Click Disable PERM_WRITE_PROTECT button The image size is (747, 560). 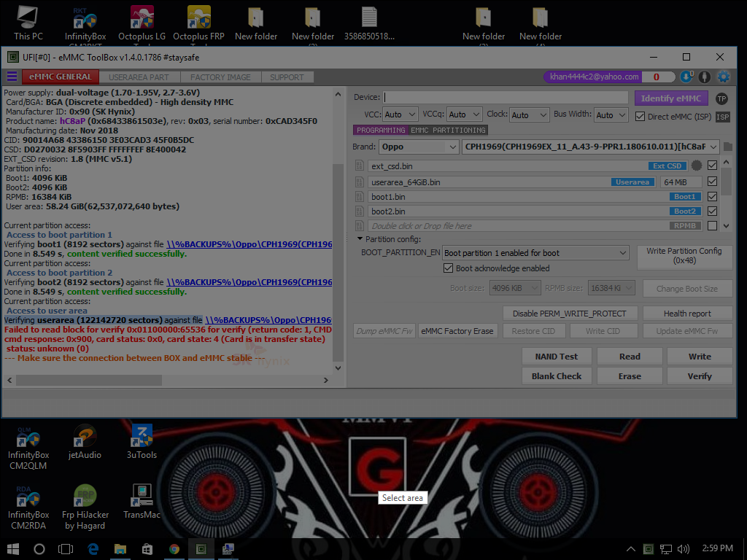[x=569, y=314]
